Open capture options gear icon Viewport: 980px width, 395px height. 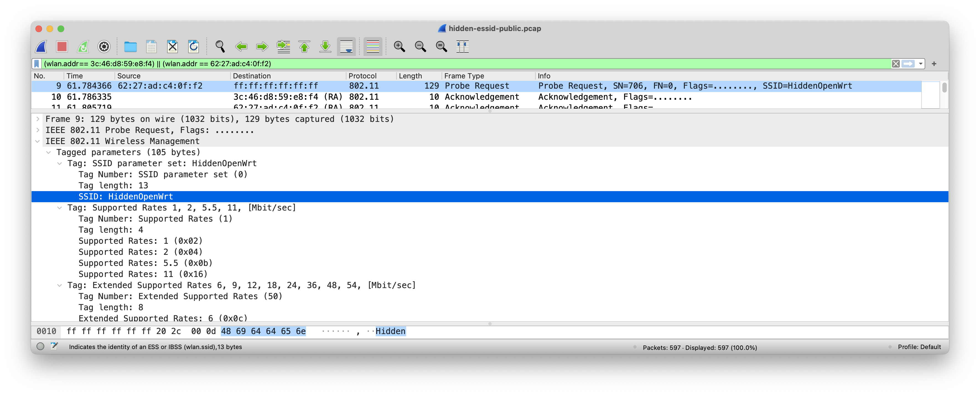(x=104, y=47)
